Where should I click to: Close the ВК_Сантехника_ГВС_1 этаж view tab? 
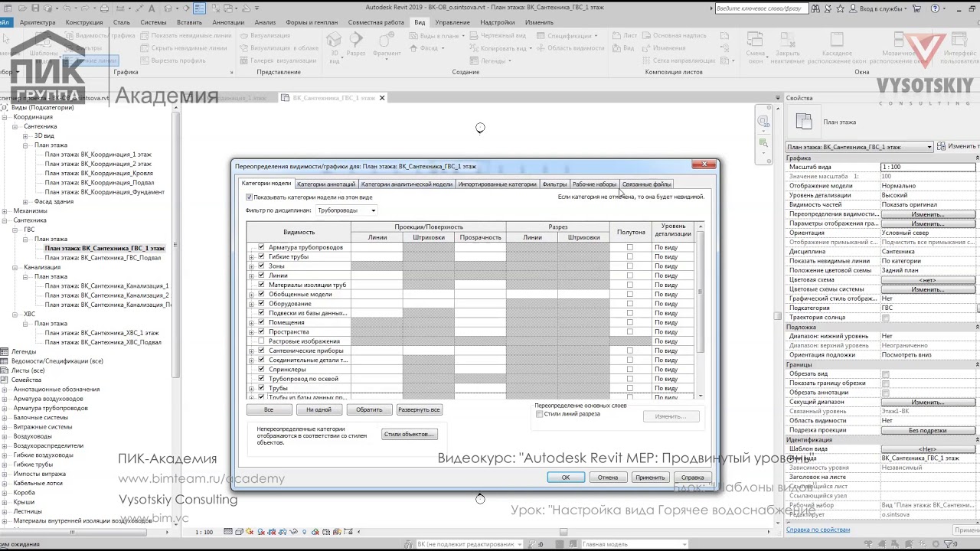(x=382, y=98)
